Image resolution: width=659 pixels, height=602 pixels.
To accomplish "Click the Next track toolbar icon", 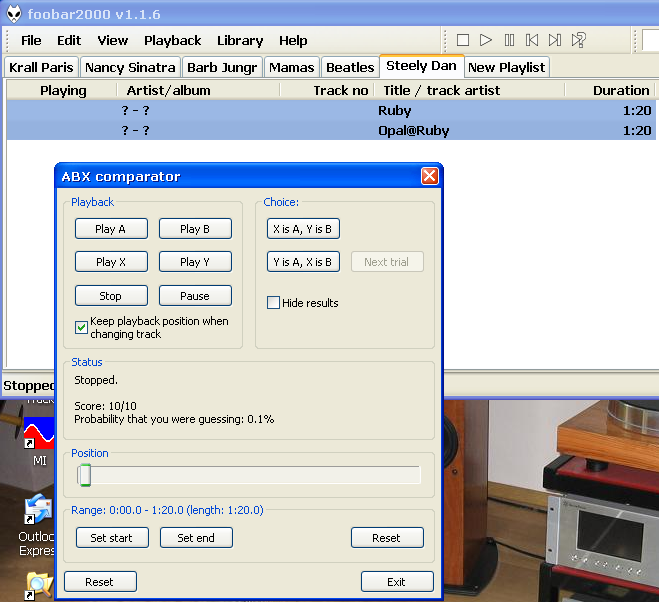I will (x=555, y=40).
